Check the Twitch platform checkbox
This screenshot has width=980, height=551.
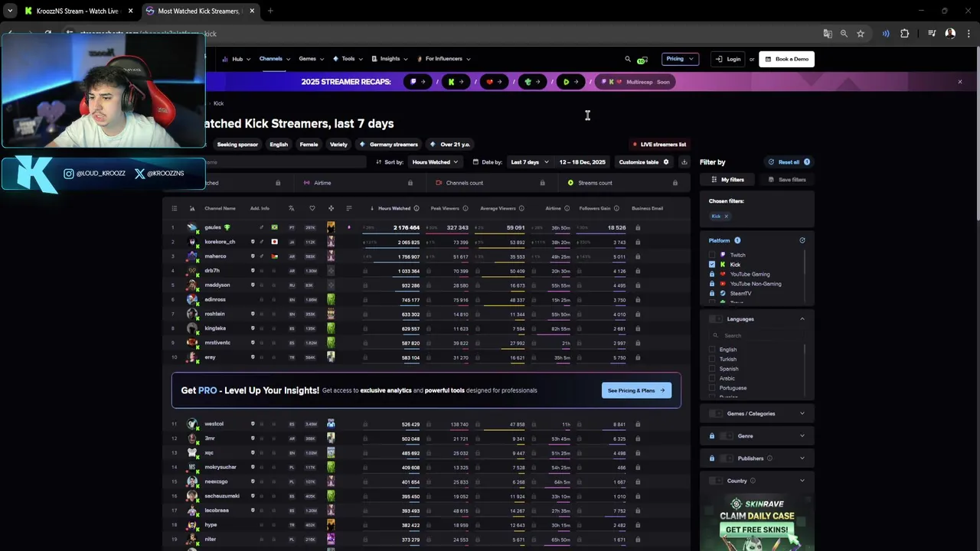point(712,255)
